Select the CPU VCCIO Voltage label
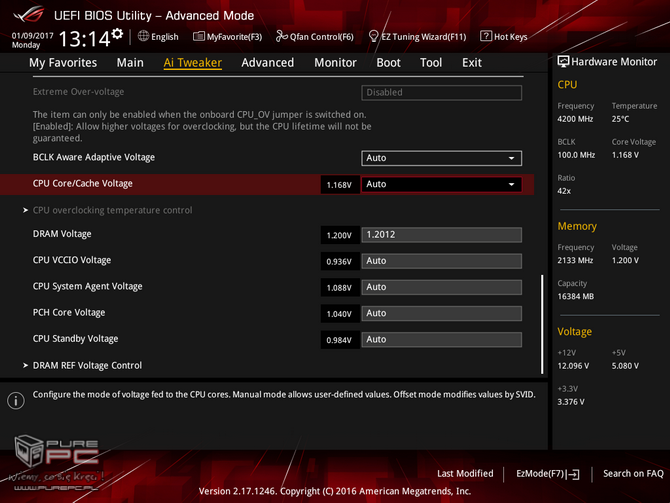 point(72,260)
